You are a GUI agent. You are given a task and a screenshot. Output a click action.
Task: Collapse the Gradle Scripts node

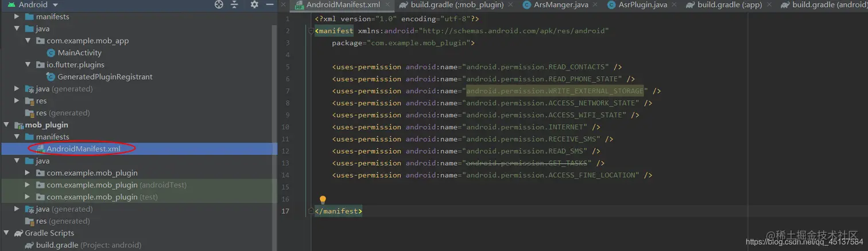(6, 233)
